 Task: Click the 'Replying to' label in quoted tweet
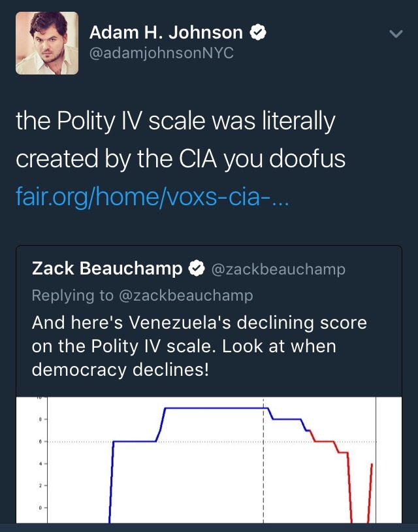(72, 295)
